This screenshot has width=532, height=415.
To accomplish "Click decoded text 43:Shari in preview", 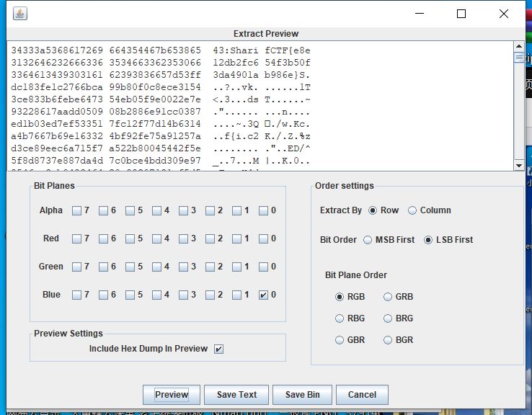I will (236, 50).
